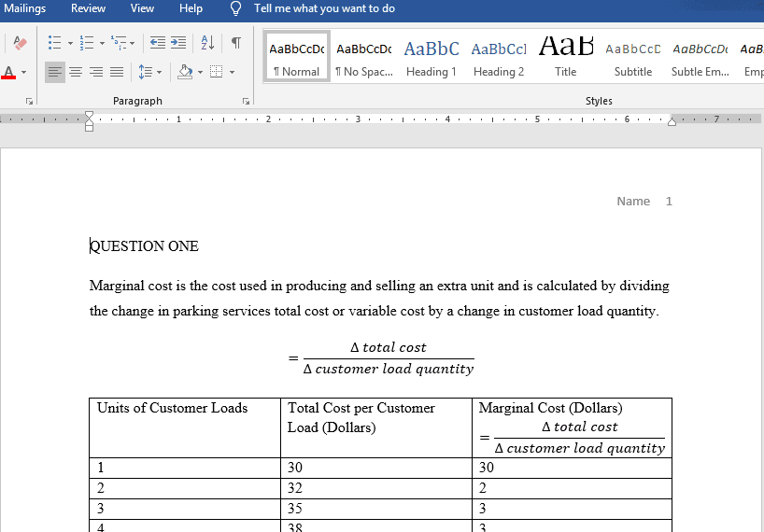Click the Shading paint bucket icon

point(185,72)
